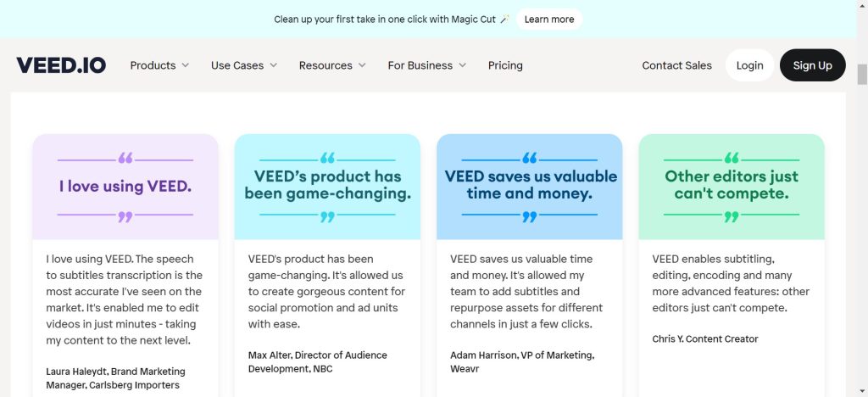Screen dimensions: 868x397
Task: Expand the Resources menu chevron
Action: click(x=362, y=65)
